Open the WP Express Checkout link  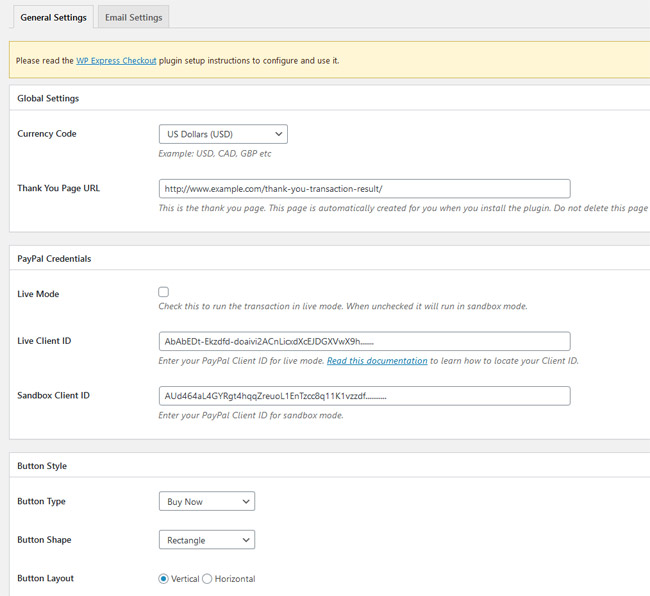coord(116,61)
